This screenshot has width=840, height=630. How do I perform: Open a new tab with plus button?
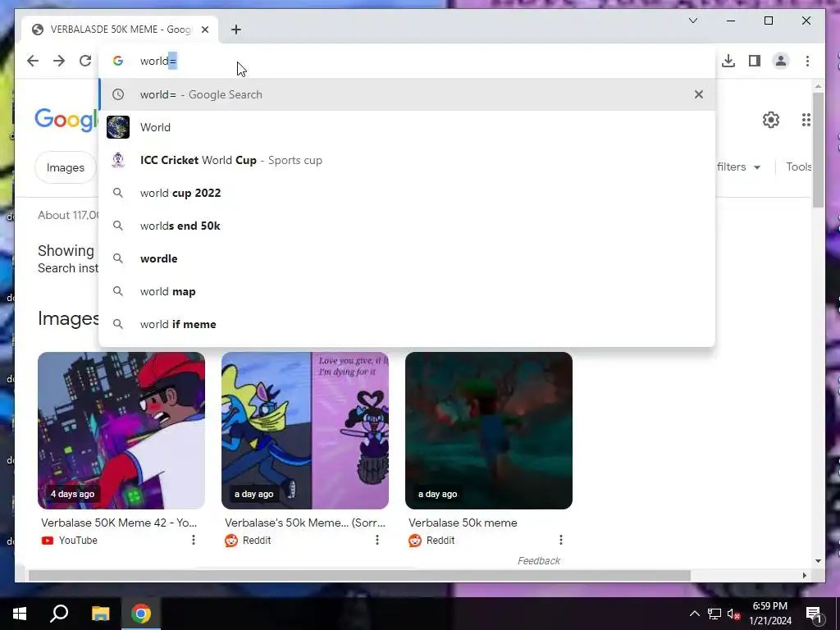[x=235, y=30]
